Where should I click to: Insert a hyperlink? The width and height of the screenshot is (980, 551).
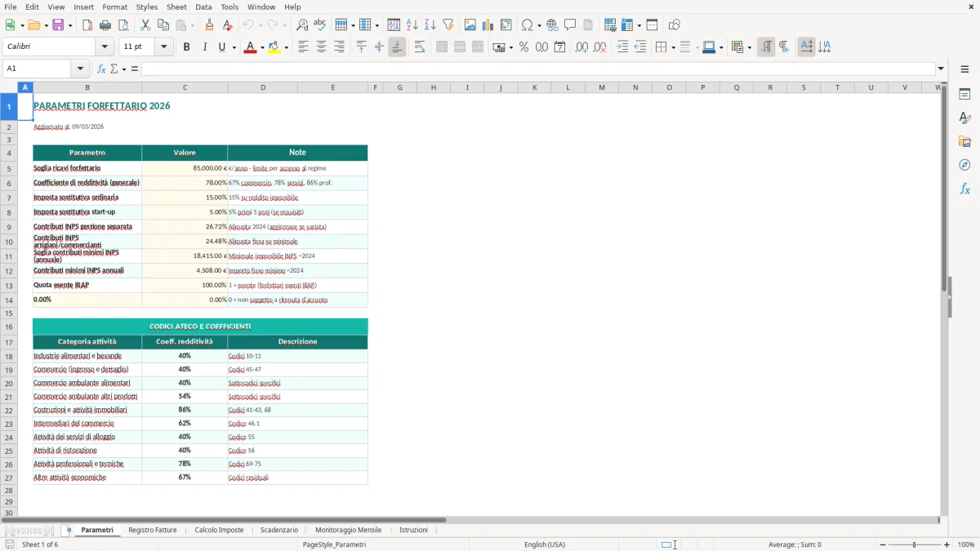552,25
